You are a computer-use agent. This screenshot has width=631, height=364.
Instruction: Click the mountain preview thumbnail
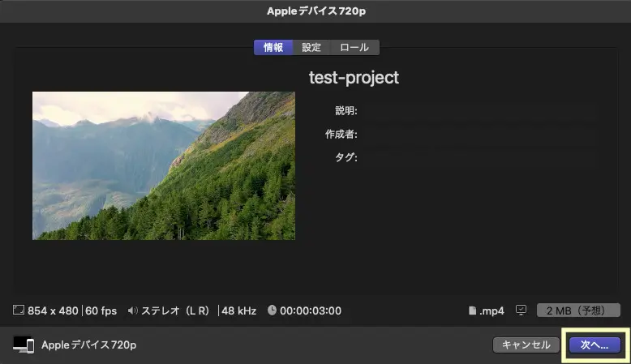tap(164, 165)
